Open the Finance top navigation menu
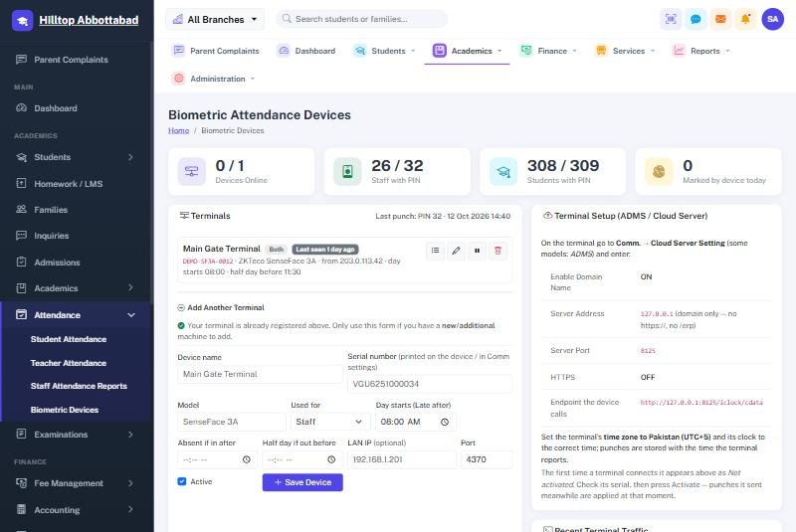Image resolution: width=796 pixels, height=532 pixels. point(548,51)
